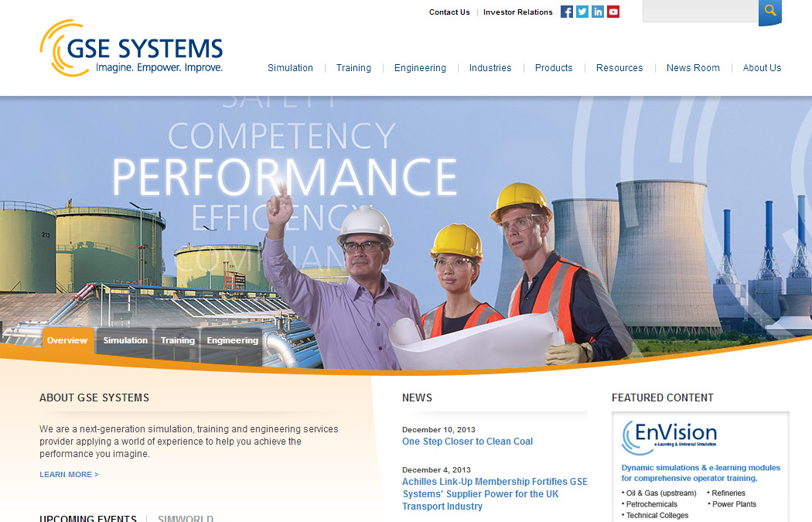Select the Overview banner tab
The height and width of the screenshot is (522, 812).
(x=67, y=341)
